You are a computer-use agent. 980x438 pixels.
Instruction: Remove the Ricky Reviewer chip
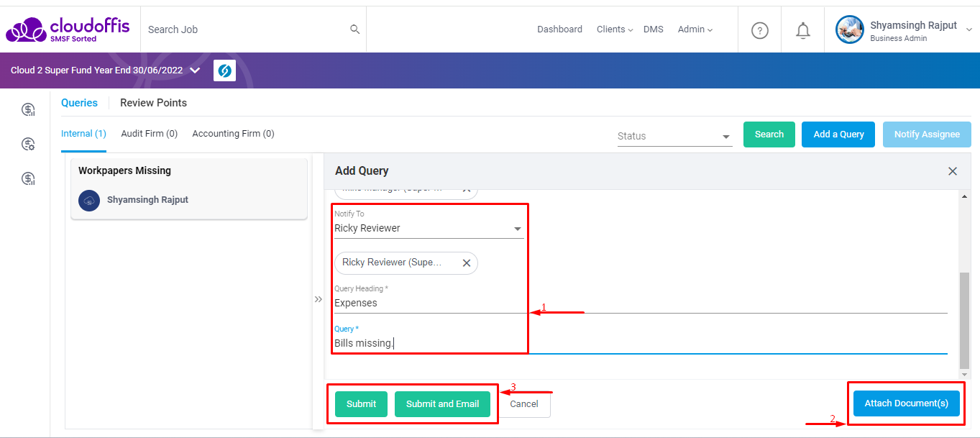[x=466, y=263]
